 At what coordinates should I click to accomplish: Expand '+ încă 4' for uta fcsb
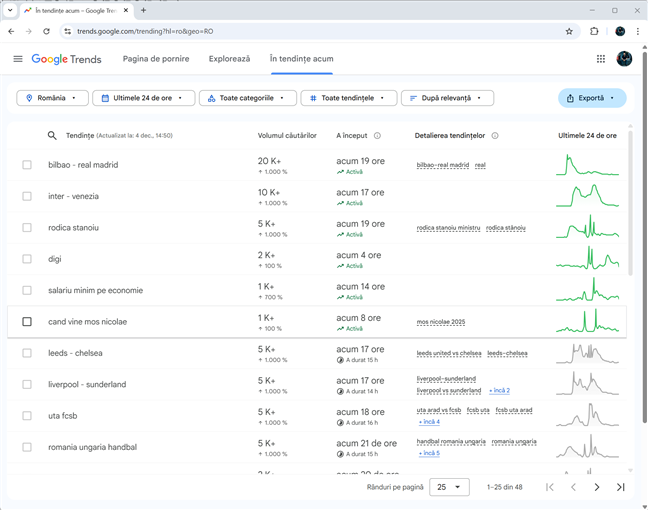[x=428, y=422]
